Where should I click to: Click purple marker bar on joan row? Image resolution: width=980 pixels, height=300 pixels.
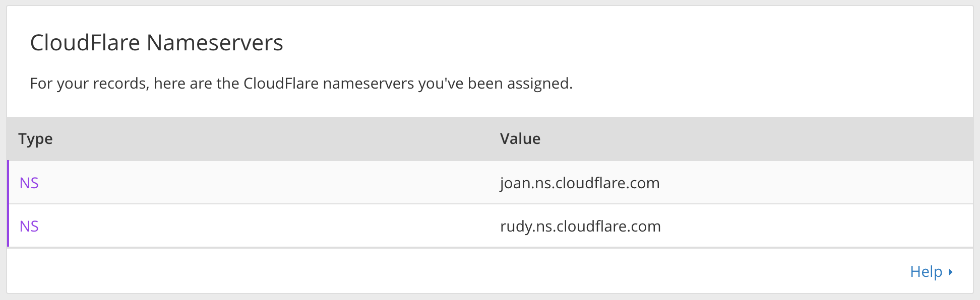pyautogui.click(x=8, y=182)
